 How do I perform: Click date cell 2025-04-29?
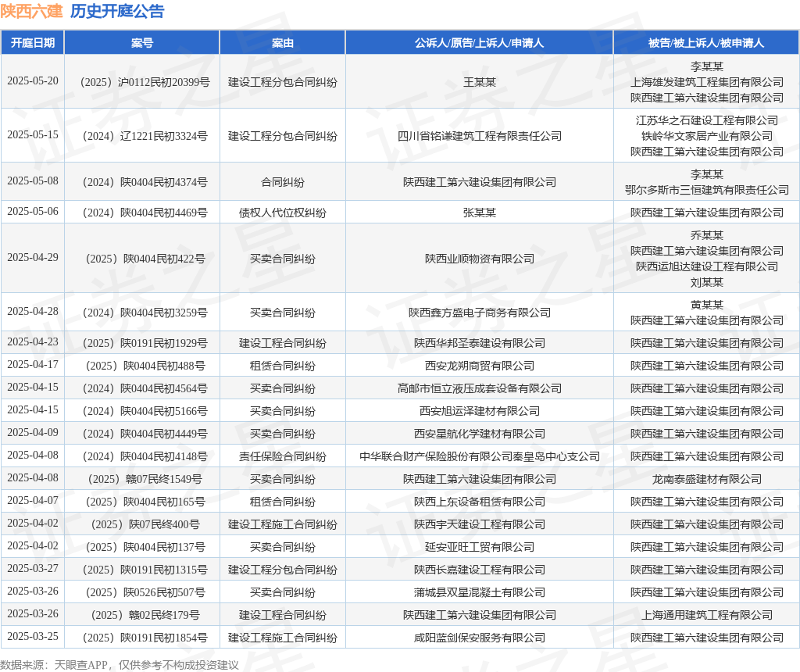(x=33, y=258)
